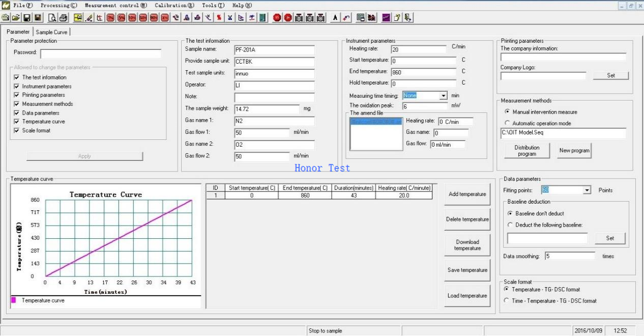Click the Add temperature button
The image size is (644, 336).
pos(467,194)
